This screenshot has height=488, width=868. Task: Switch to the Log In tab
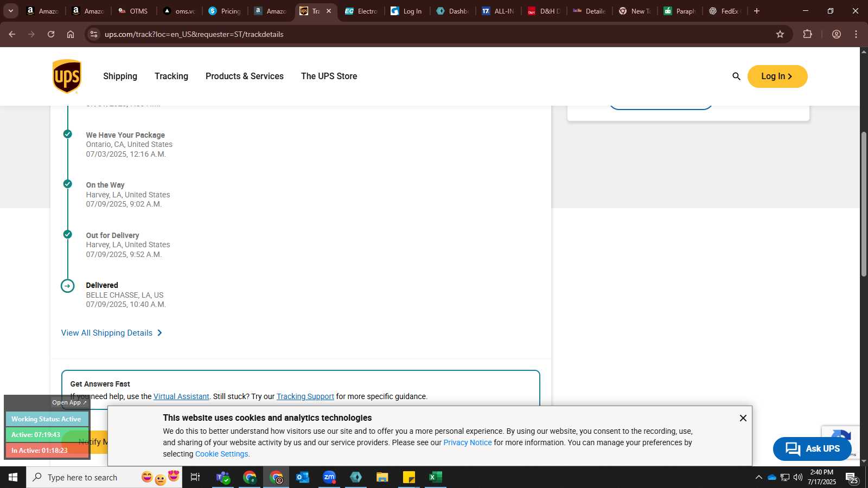pyautogui.click(x=407, y=11)
